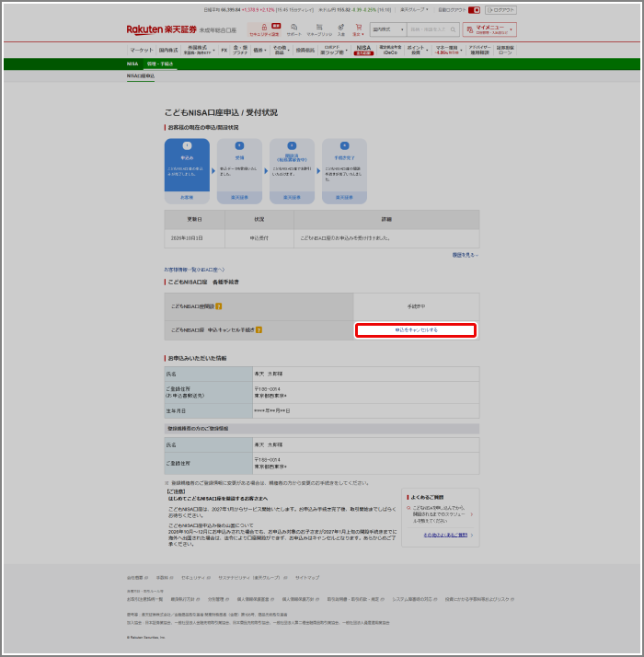
Task: Expand the その他商品 menu
Action: 282,50
